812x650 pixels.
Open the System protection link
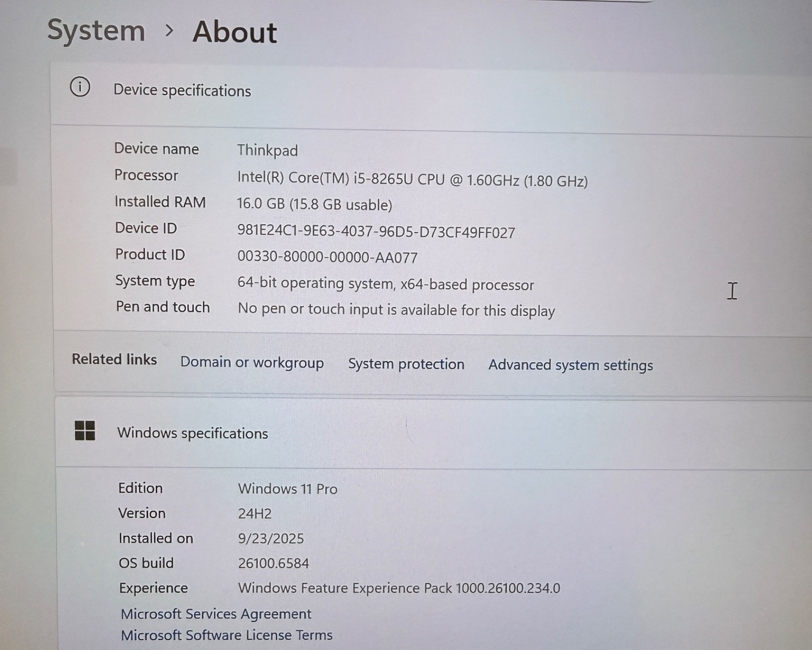pos(406,364)
